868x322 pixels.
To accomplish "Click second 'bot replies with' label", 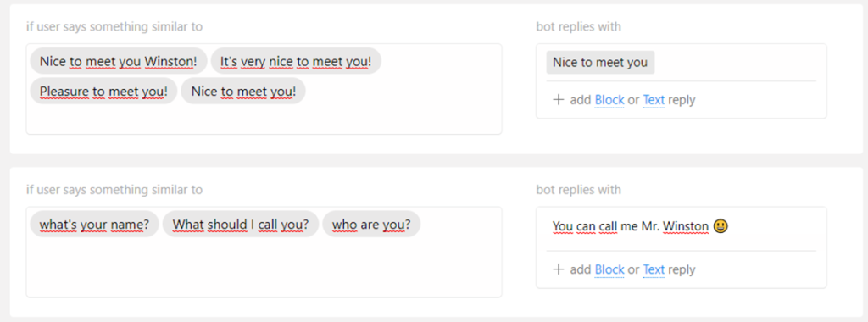I will [x=578, y=190].
